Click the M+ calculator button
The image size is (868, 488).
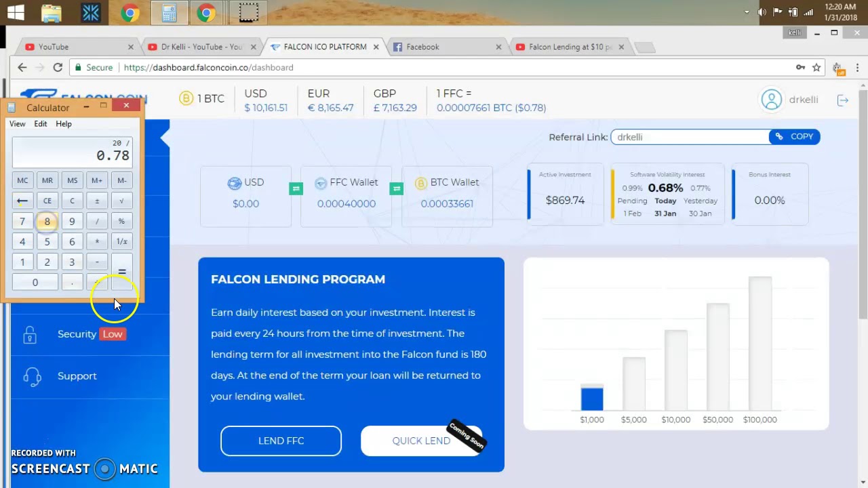coord(97,180)
